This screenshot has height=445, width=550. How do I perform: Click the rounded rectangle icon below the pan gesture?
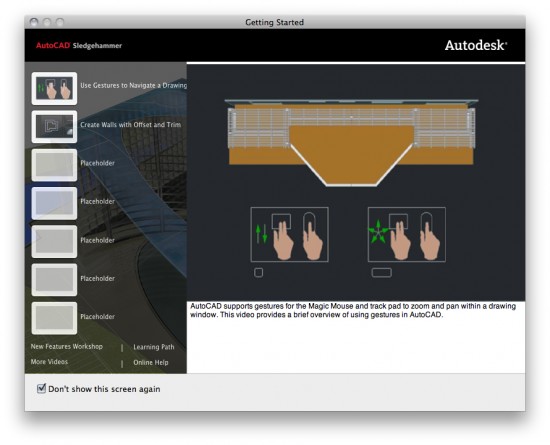point(382,272)
